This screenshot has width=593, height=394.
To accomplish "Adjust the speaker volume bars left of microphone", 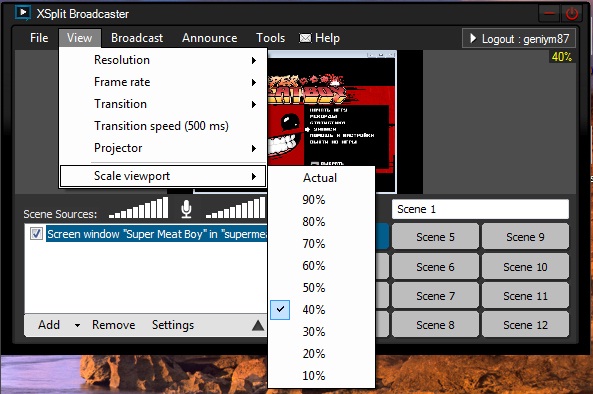I will point(138,208).
